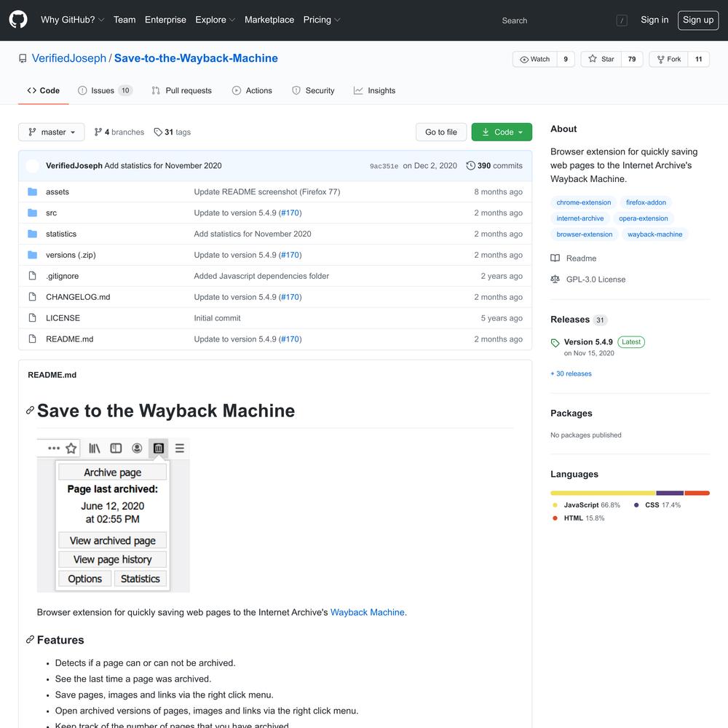This screenshot has height=728, width=728.
Task: Click the anchor link icon beside Features heading
Action: (x=30, y=640)
